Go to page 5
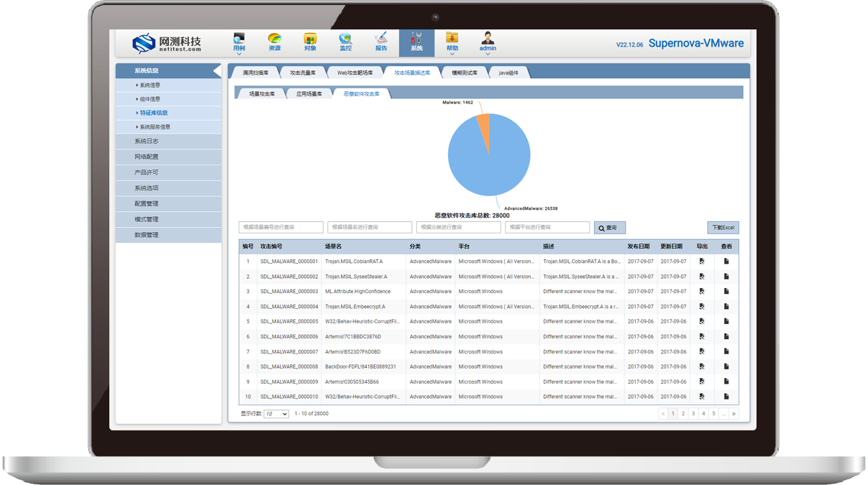Image resolution: width=868 pixels, height=485 pixels. 714,414
